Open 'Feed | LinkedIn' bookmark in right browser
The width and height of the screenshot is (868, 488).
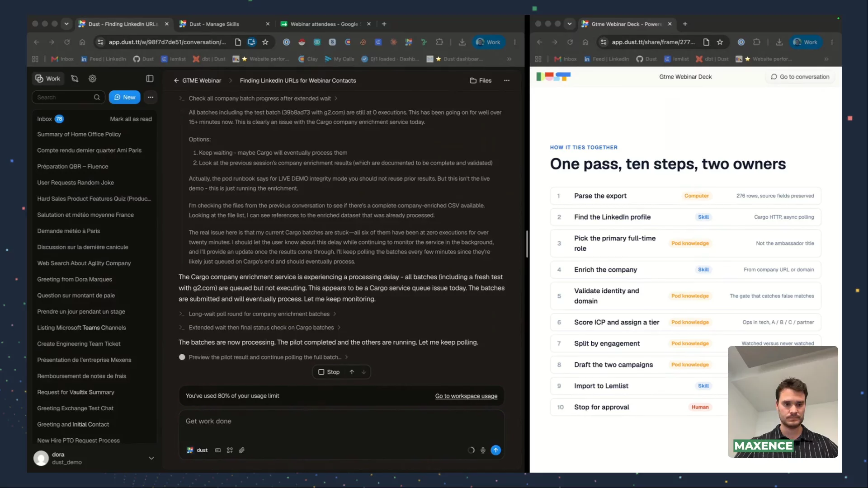tap(607, 59)
